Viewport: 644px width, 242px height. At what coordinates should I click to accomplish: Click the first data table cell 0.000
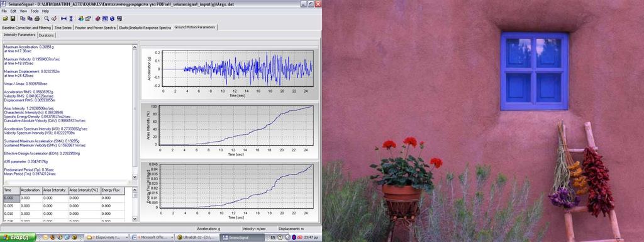pos(11,198)
